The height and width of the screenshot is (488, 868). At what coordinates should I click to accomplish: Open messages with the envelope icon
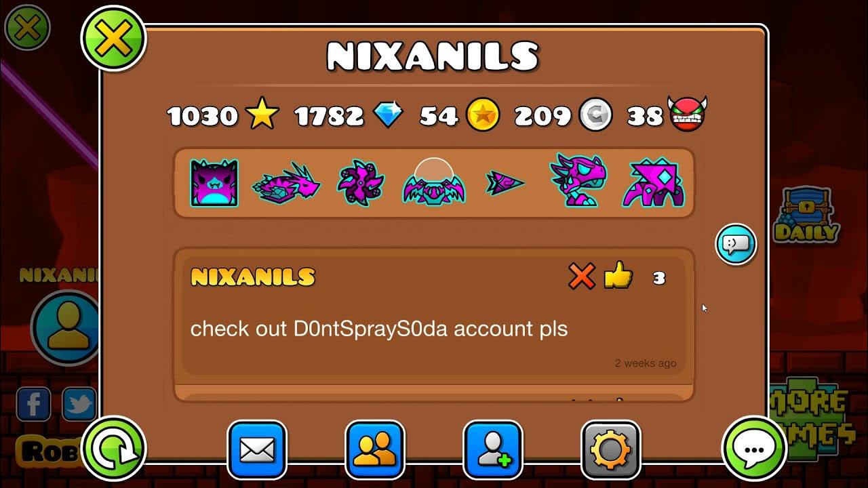pos(257,449)
